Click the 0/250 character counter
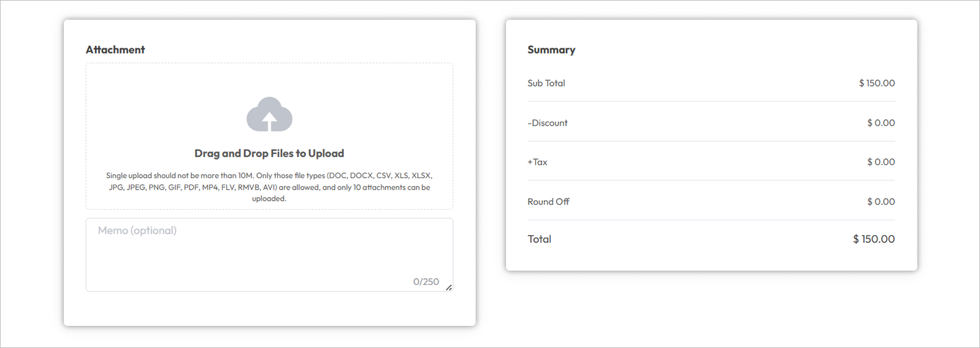Viewport: 980px width, 348px height. coord(426,282)
